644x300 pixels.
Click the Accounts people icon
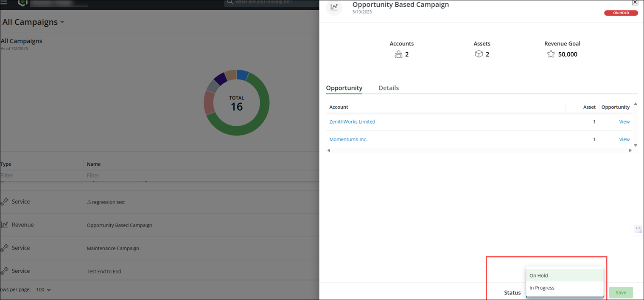398,54
